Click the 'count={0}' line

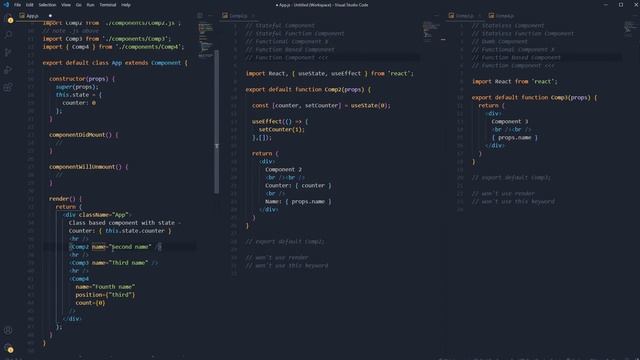pos(90,303)
